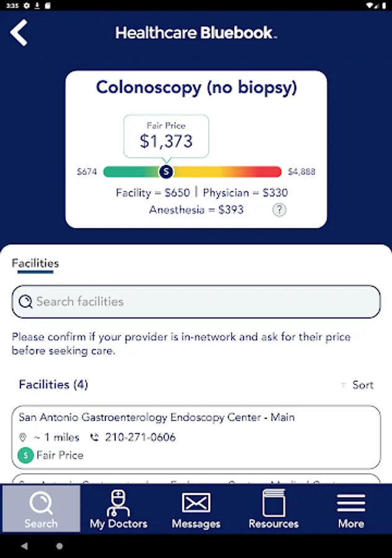The height and width of the screenshot is (558, 392).
Task: Open My Doctors from bottom navigation
Action: 118,508
